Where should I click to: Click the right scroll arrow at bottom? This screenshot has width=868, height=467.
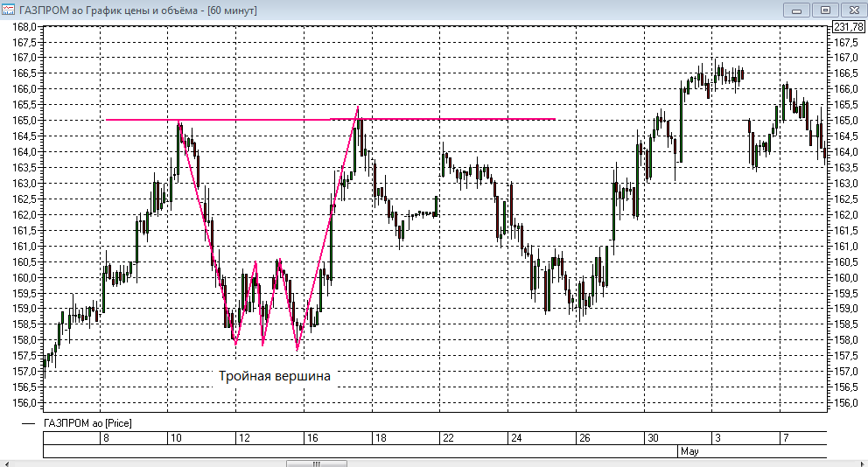click(x=863, y=464)
